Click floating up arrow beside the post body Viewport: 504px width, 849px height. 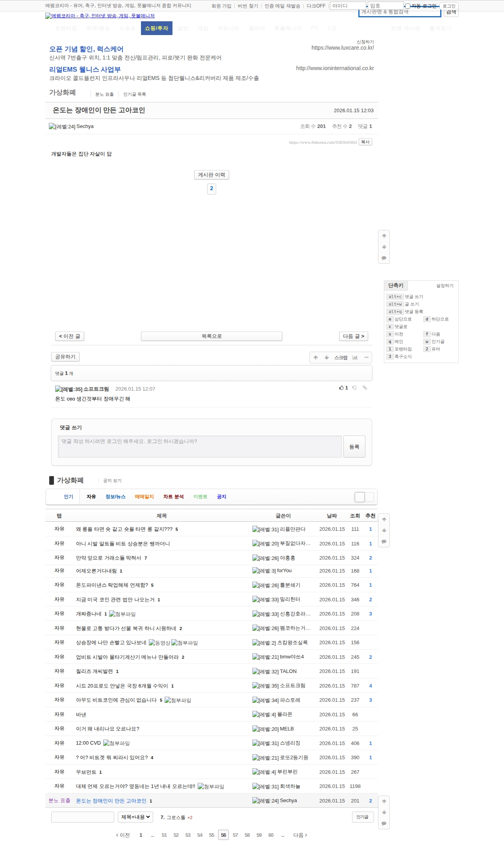(x=384, y=236)
